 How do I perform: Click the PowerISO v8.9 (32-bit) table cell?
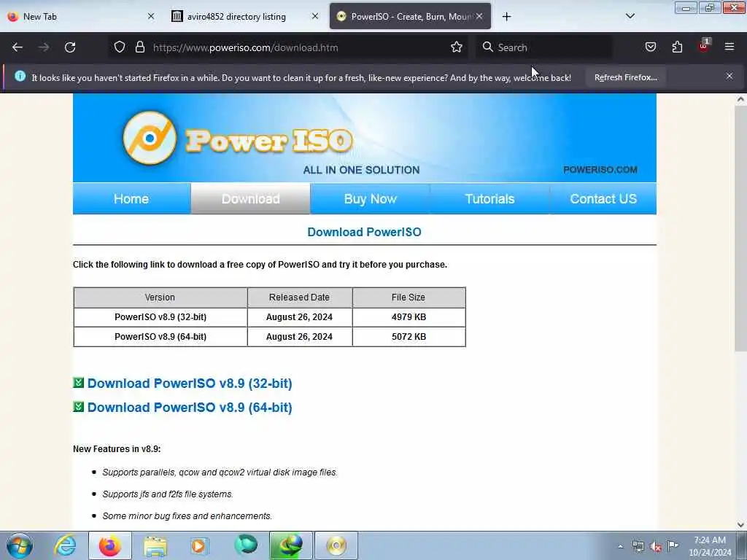[x=160, y=317]
